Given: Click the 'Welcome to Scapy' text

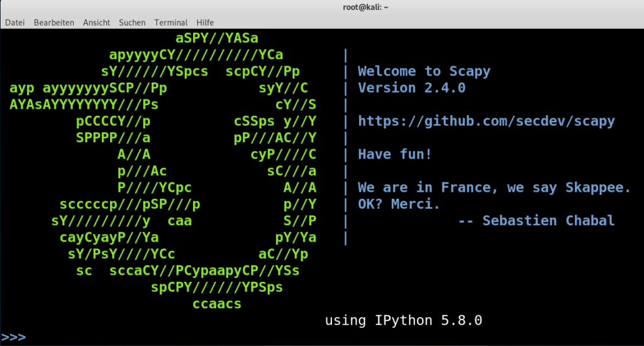Looking at the screenshot, I should click(424, 72).
